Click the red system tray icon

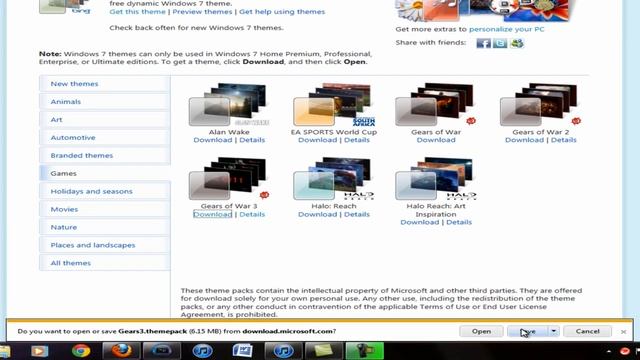click(x=624, y=351)
